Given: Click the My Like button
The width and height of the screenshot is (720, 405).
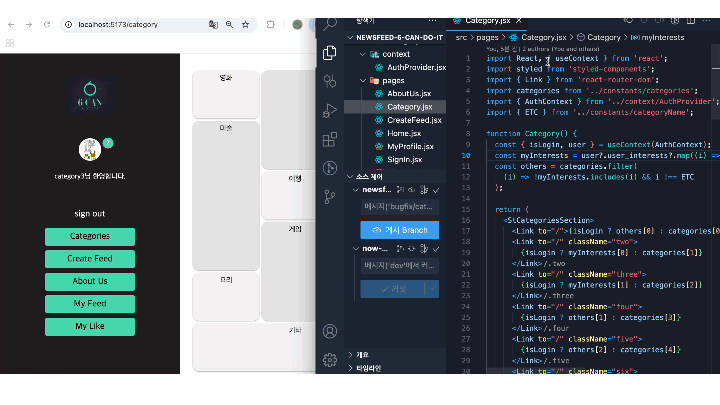Looking at the screenshot, I should (90, 326).
